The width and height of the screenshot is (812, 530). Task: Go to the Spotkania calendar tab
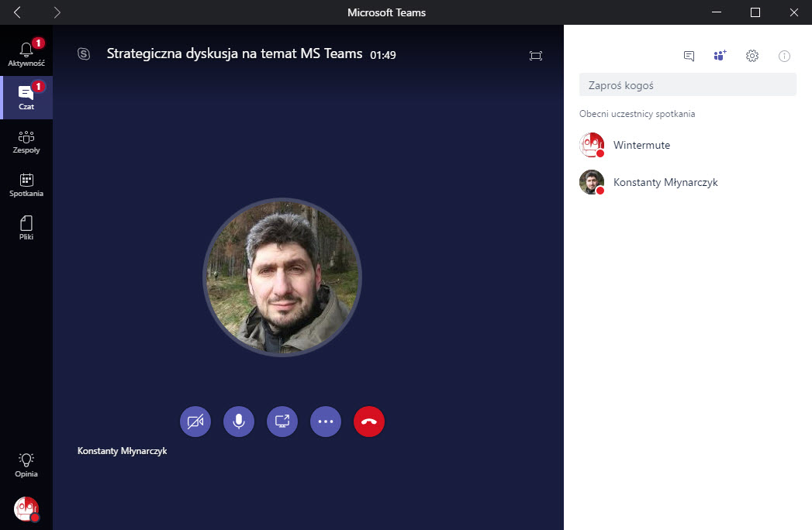(26, 185)
